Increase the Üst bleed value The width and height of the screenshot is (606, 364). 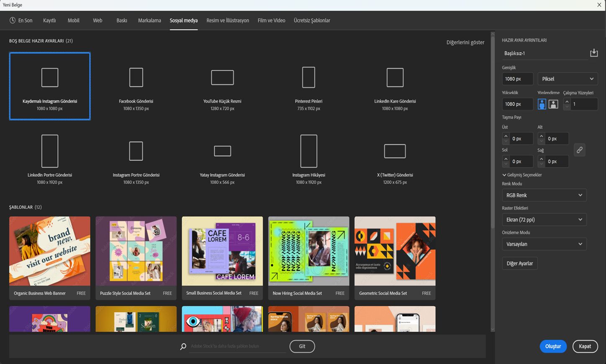click(x=506, y=136)
